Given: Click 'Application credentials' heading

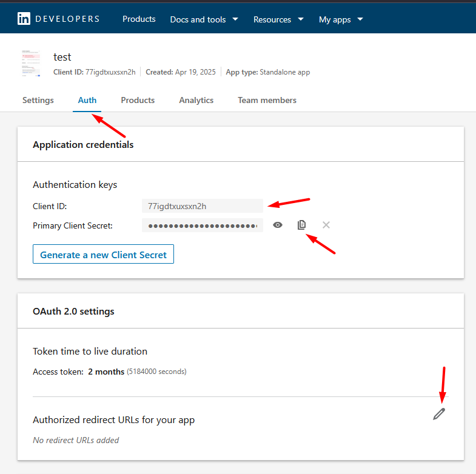Looking at the screenshot, I should [x=83, y=144].
